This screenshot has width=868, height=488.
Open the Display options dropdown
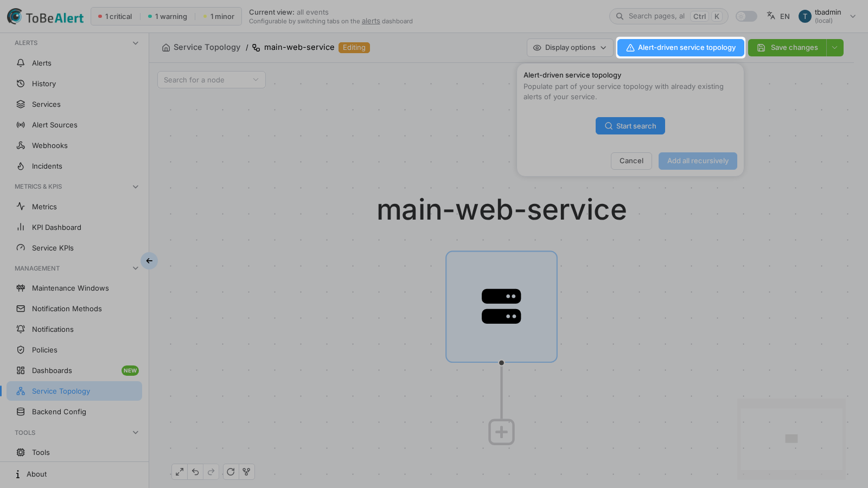tap(570, 48)
